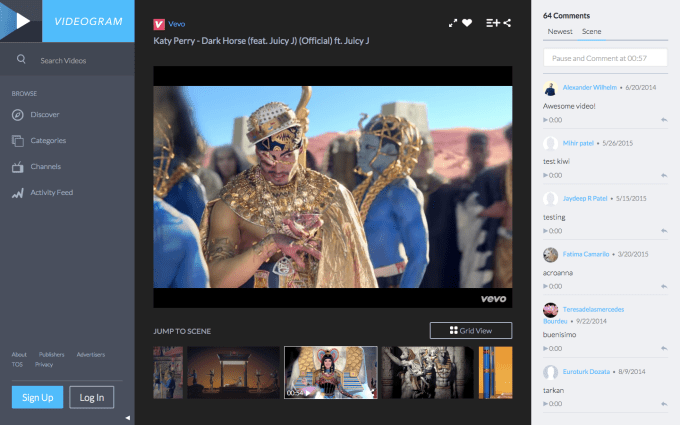Screen dimensions: 680x425
Task: Click the Categories stacked icon
Action: point(17,141)
